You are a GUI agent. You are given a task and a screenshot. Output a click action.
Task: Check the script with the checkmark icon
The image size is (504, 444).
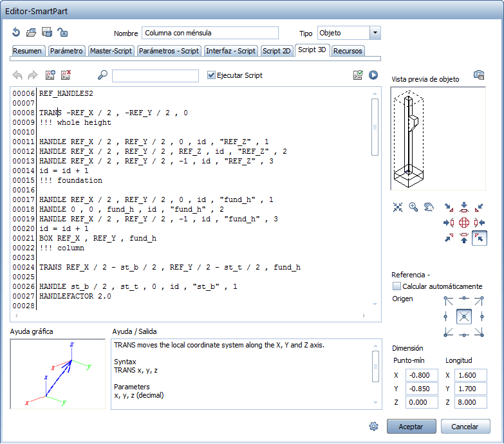tap(358, 75)
